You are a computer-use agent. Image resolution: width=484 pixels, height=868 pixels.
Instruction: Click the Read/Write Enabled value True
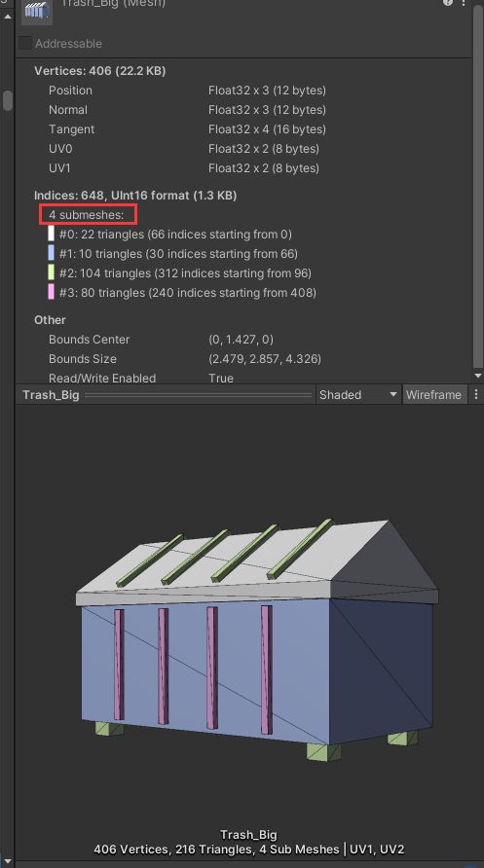coord(221,379)
